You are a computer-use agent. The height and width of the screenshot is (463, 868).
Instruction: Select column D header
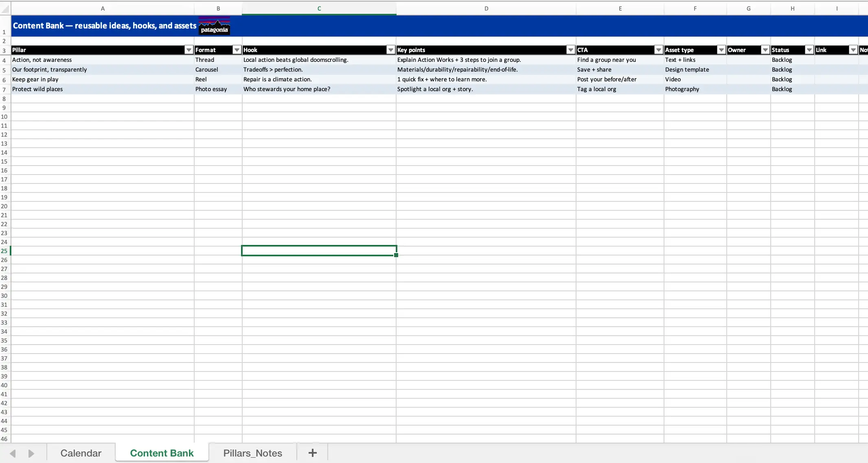486,9
